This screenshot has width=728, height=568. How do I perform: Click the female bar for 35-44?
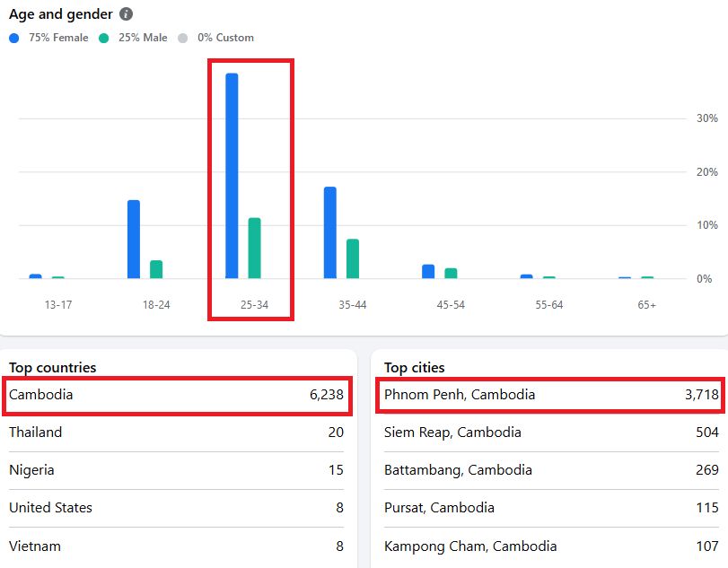pyautogui.click(x=330, y=233)
